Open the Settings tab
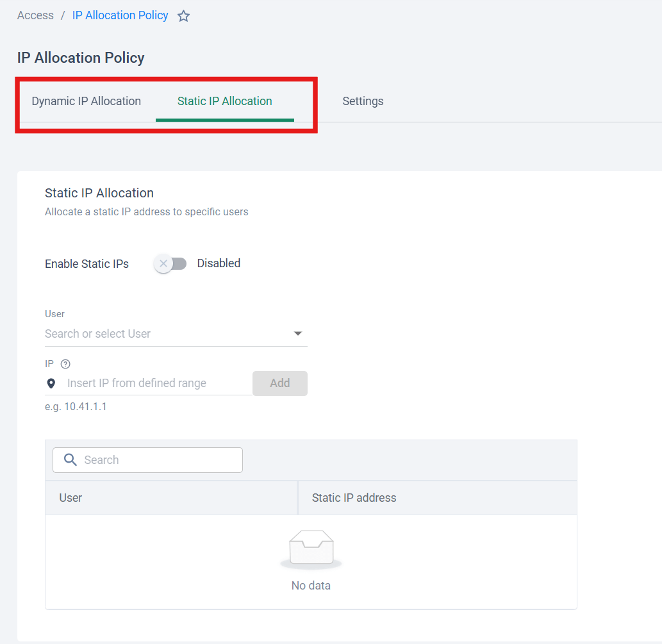Screen dimensions: 662x644 [x=363, y=101]
